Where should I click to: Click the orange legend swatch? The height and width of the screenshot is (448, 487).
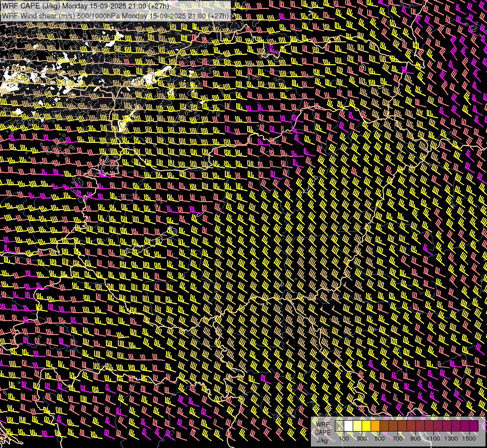tap(375, 426)
